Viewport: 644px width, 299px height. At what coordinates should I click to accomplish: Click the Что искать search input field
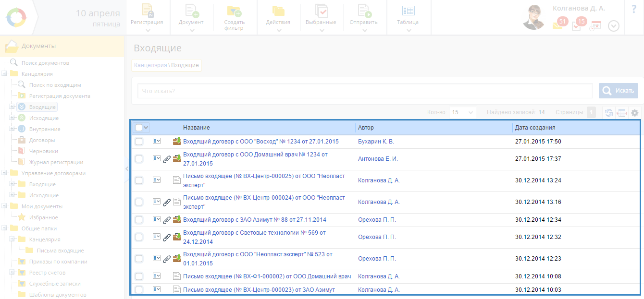click(x=364, y=91)
